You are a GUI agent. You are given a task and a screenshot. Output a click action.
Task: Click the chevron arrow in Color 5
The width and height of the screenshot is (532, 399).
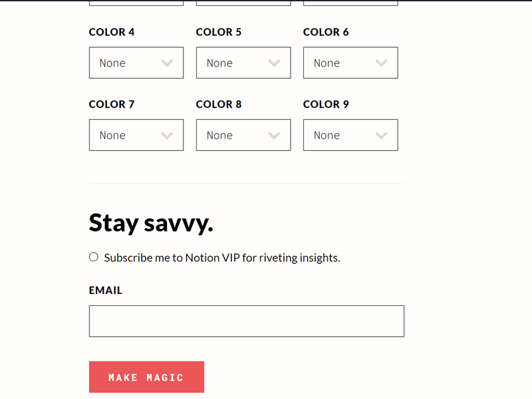(x=275, y=63)
